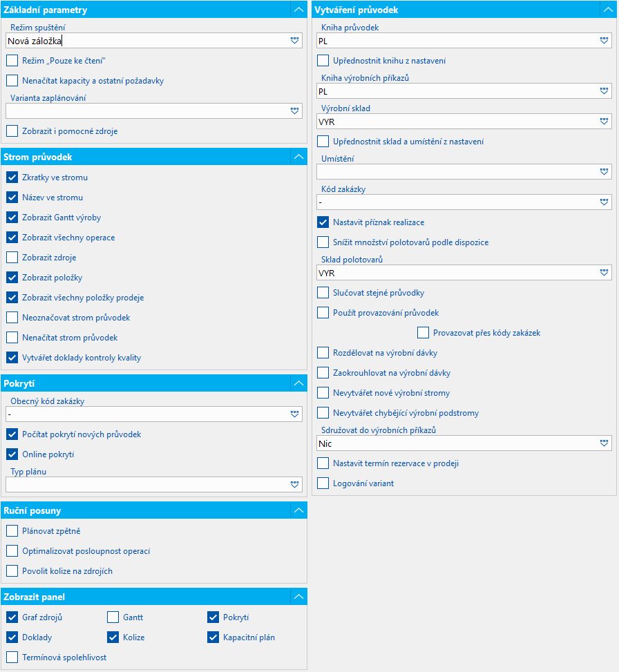Open the Výrobní sklad dropdown
Screen dimensions: 619x672
point(605,122)
